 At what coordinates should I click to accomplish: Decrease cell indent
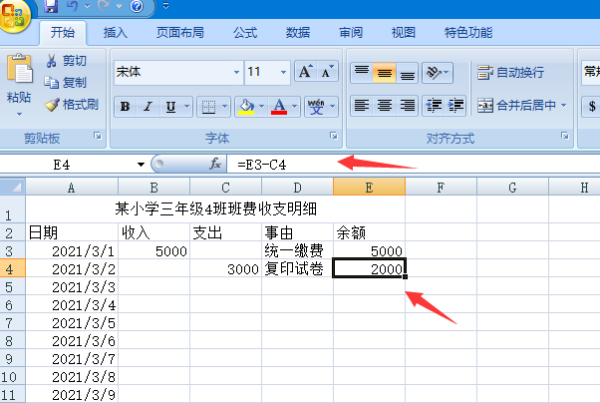pos(434,105)
